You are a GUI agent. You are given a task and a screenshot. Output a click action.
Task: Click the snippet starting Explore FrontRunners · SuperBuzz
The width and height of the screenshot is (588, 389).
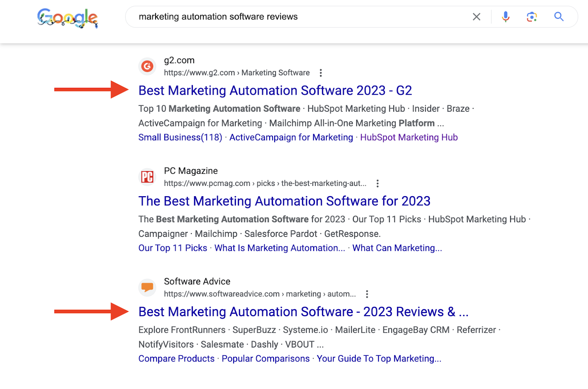pos(320,337)
